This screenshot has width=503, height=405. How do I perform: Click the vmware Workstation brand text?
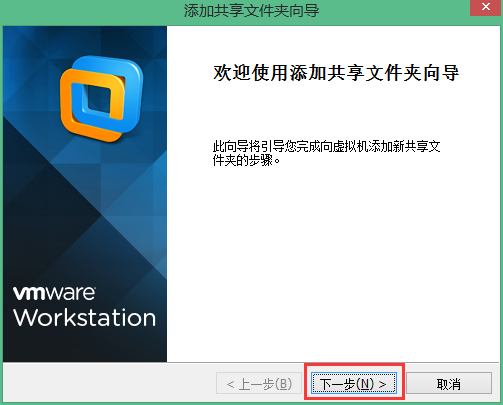84,306
